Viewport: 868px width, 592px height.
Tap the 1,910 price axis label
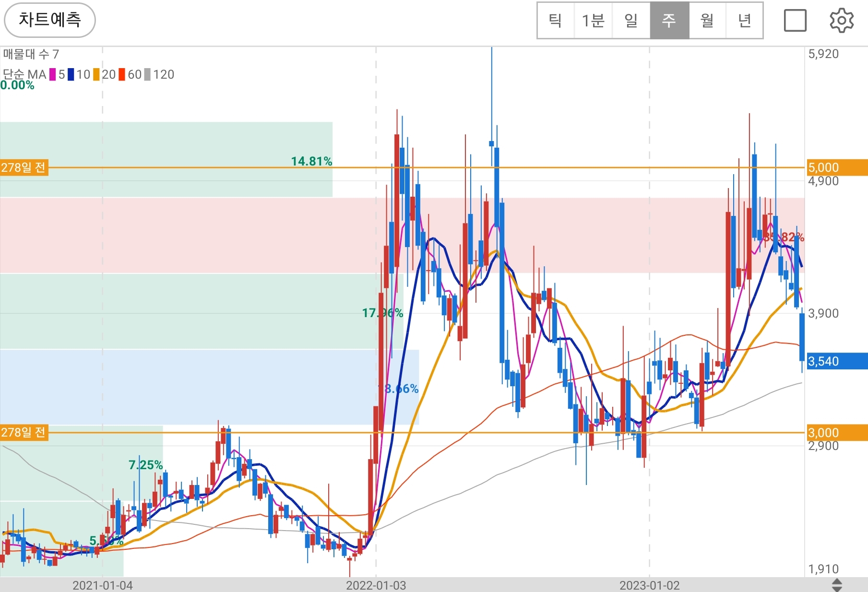pos(823,569)
